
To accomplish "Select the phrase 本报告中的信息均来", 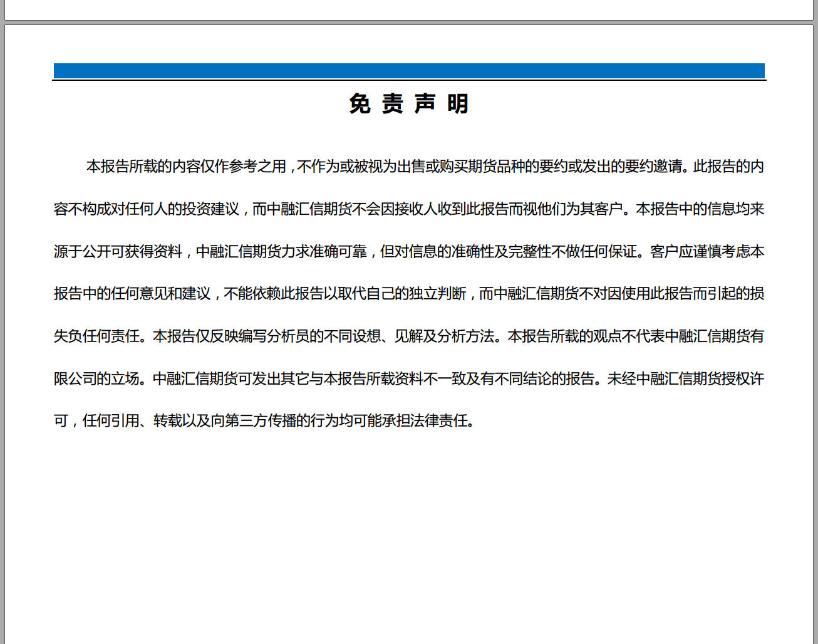I will 700,209.
